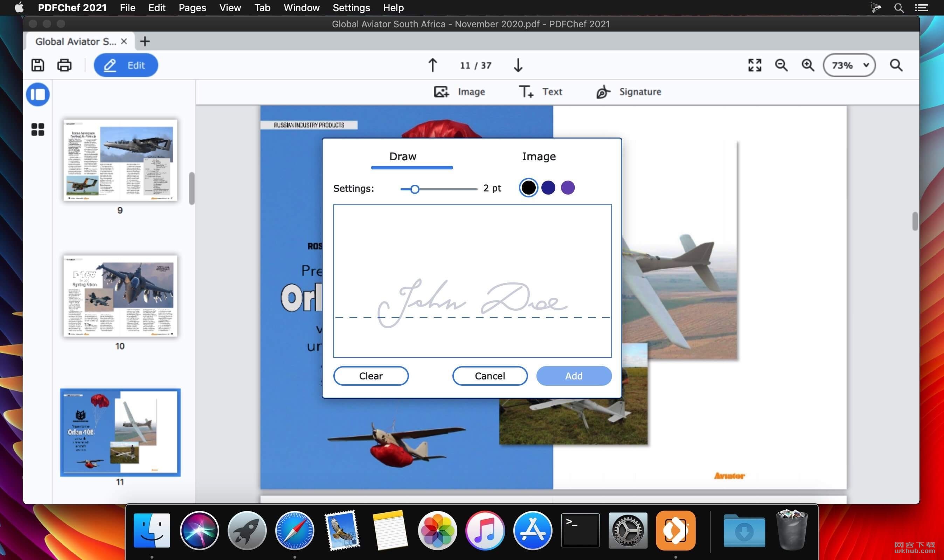This screenshot has width=944, height=560.
Task: Click the Cancel button
Action: click(x=490, y=376)
